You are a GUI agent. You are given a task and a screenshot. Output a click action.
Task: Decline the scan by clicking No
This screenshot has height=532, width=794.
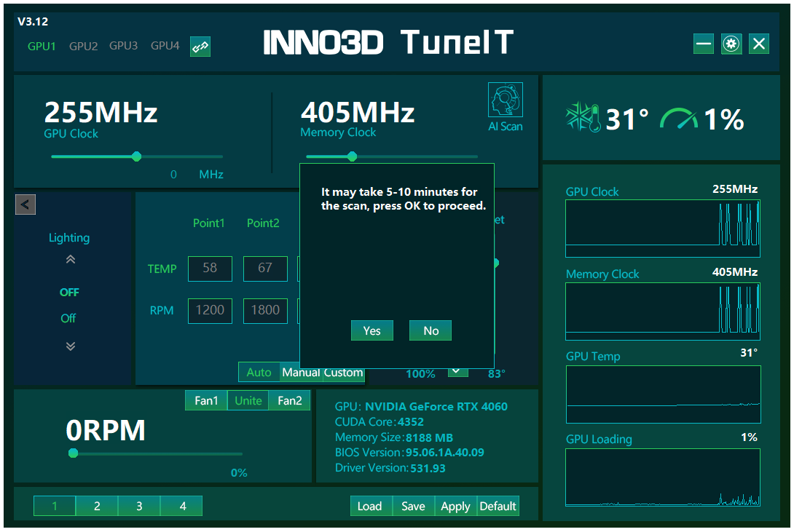431,330
